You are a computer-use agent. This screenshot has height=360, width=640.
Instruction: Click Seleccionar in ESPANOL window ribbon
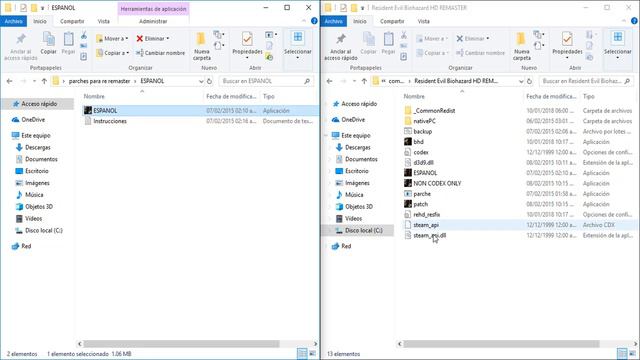tap(298, 45)
